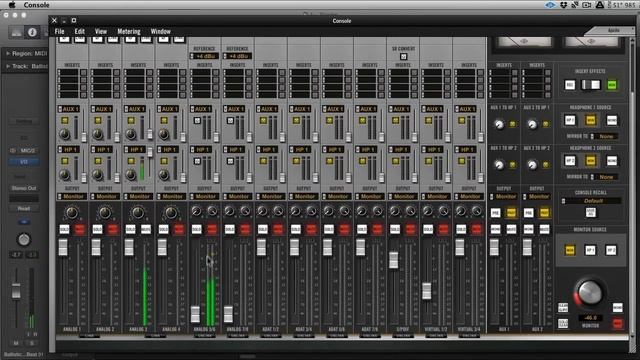Image resolution: width=640 pixels, height=360 pixels.
Task: Toggle Insert Effects MON green button
Action: coord(612,85)
